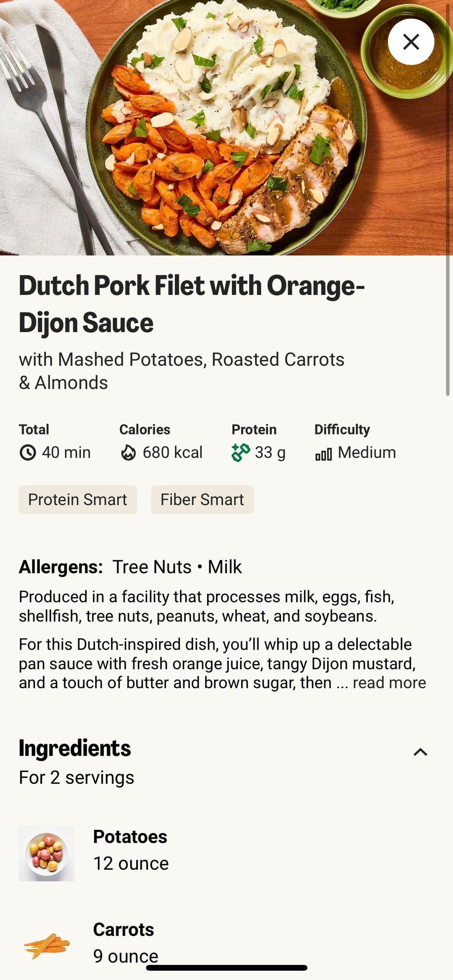Click the difficulty bars icon
This screenshot has width=453, height=980.
pyautogui.click(x=323, y=454)
